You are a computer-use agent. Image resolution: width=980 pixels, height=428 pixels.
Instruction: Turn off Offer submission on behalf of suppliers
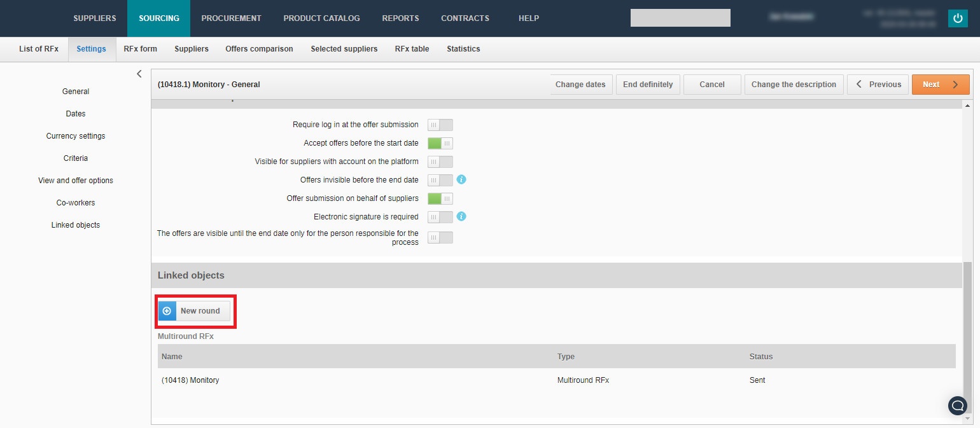click(440, 198)
